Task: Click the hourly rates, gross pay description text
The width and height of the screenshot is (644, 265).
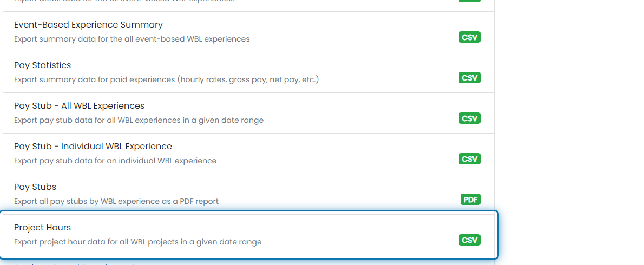Action: coord(166,79)
